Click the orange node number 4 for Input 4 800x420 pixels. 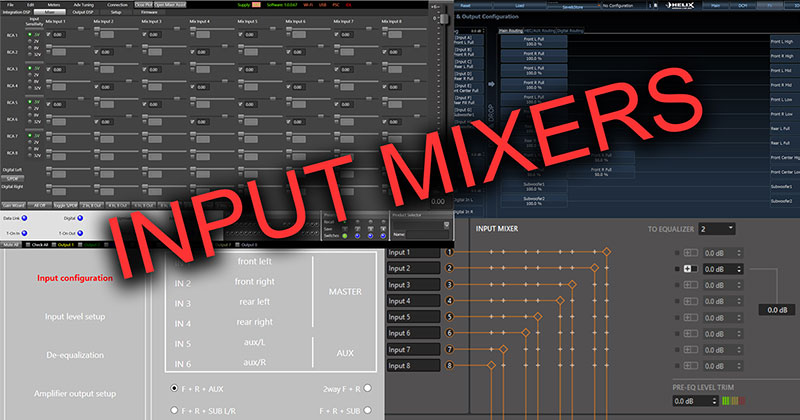click(449, 301)
